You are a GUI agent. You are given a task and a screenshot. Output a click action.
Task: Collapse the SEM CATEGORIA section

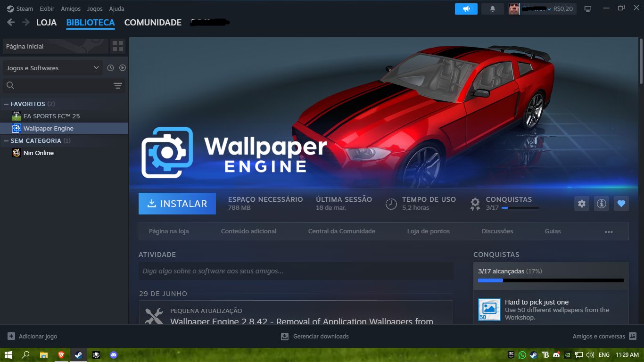click(x=6, y=140)
